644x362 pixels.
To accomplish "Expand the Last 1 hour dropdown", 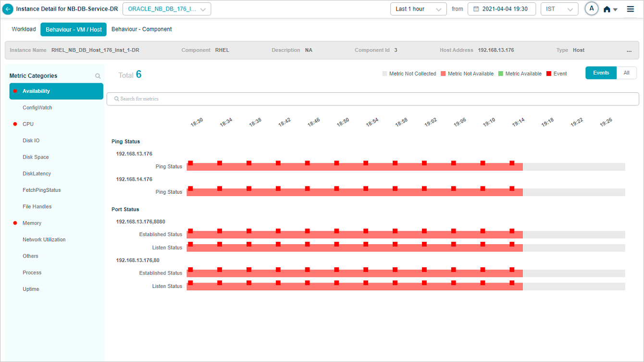I will (418, 9).
